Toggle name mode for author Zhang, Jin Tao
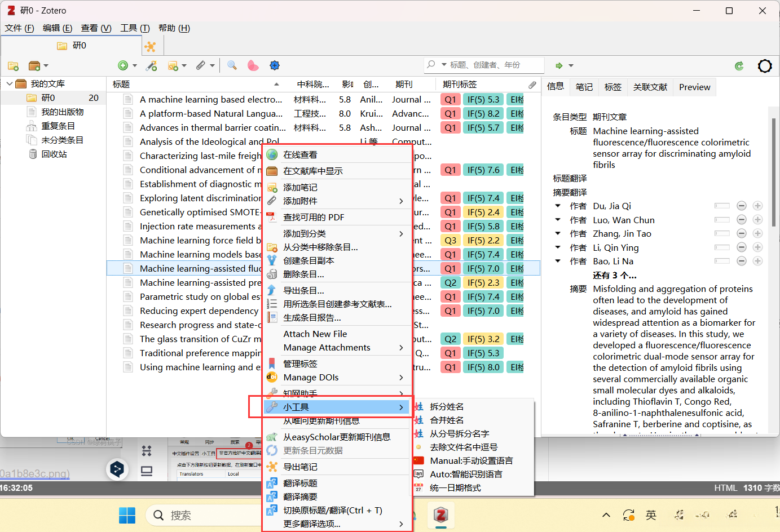Screen dimensions: 780x532 click(722, 233)
